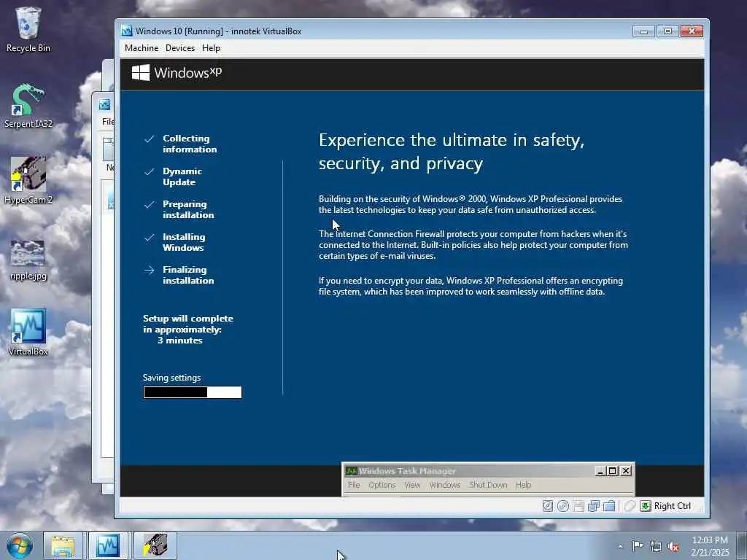Restore the VirtualBox window size

click(x=667, y=31)
